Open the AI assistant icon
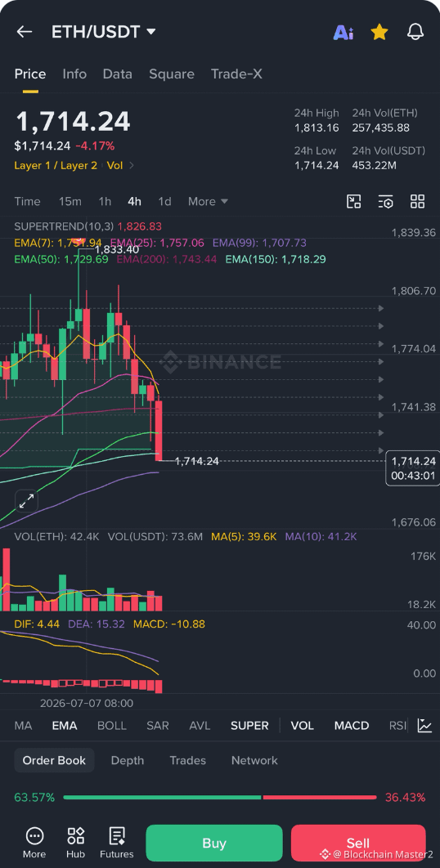This screenshot has width=440, height=868. click(x=343, y=33)
